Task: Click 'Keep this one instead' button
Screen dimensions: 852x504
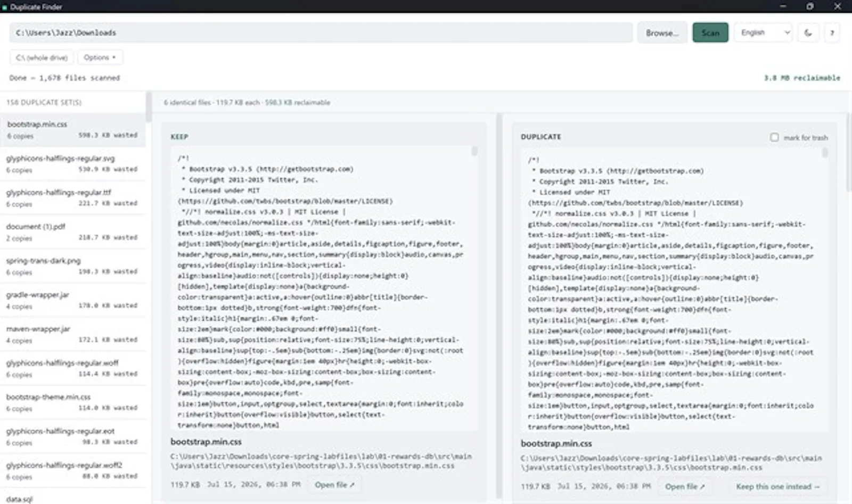Action: click(x=778, y=486)
